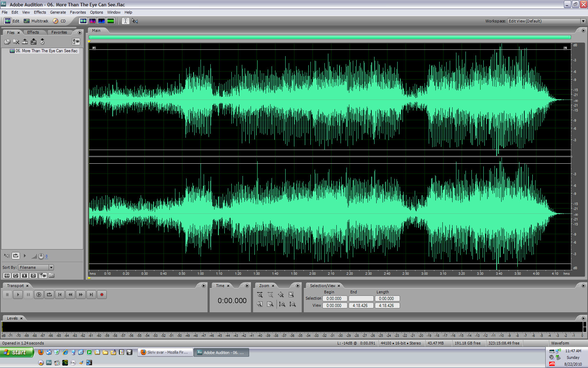Viewport: 588px width, 368px height.
Task: Click the Import File folder icon
Action: click(x=7, y=42)
